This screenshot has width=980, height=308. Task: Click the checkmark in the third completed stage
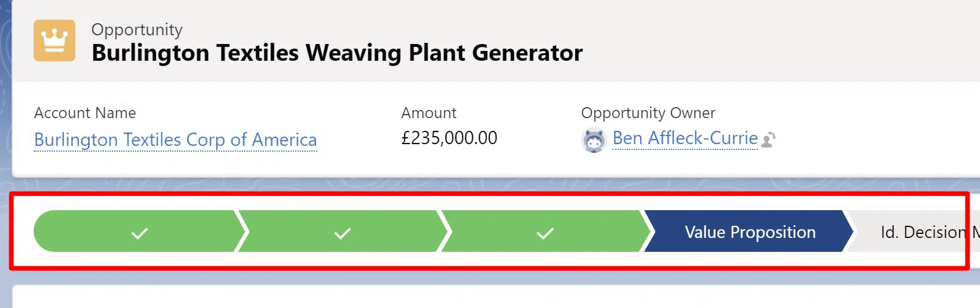point(545,233)
